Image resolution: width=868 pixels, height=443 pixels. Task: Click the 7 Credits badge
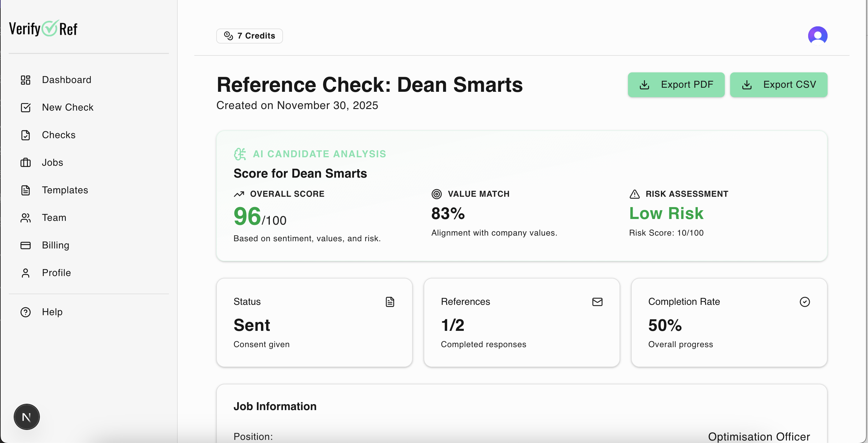coord(249,36)
